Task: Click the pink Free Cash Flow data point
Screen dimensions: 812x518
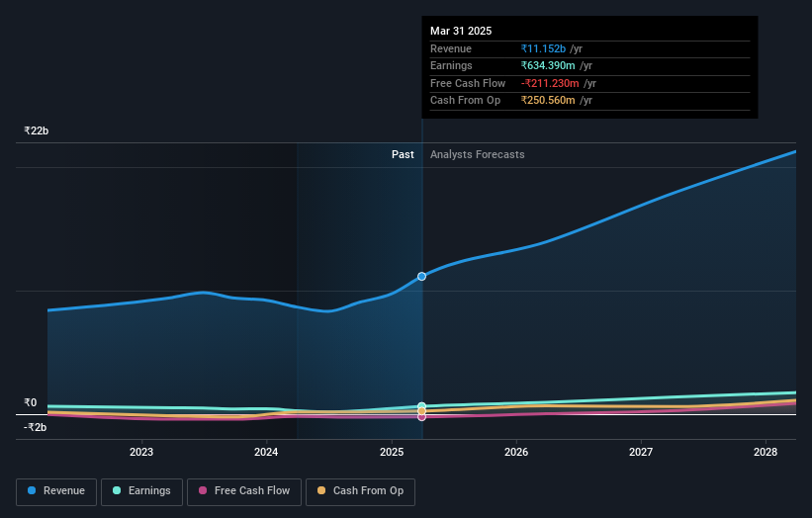Action: [x=422, y=416]
